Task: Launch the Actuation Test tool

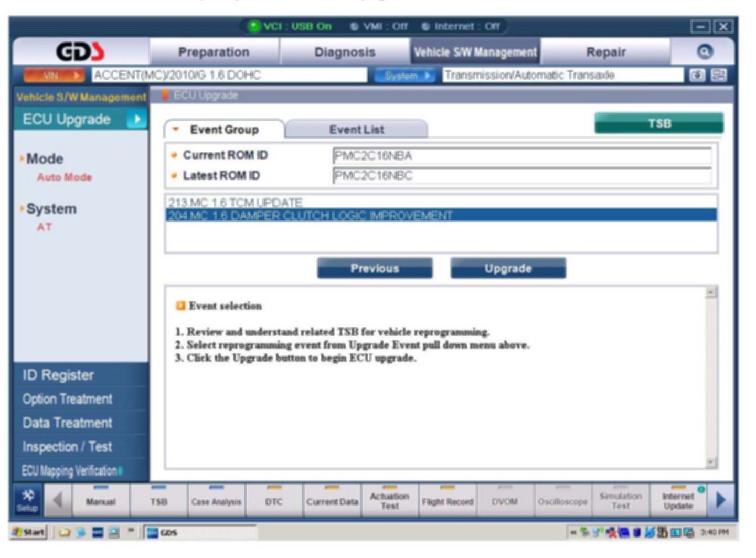Action: coord(389,501)
